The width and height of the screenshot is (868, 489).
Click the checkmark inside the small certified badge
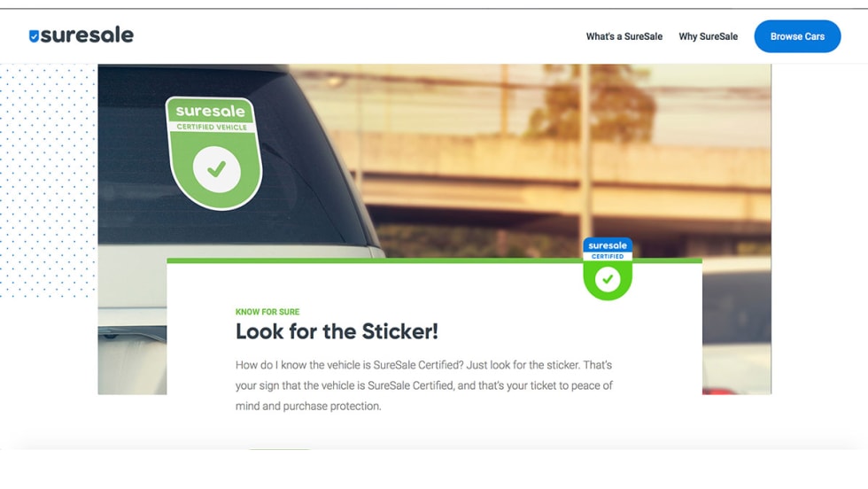pos(608,279)
